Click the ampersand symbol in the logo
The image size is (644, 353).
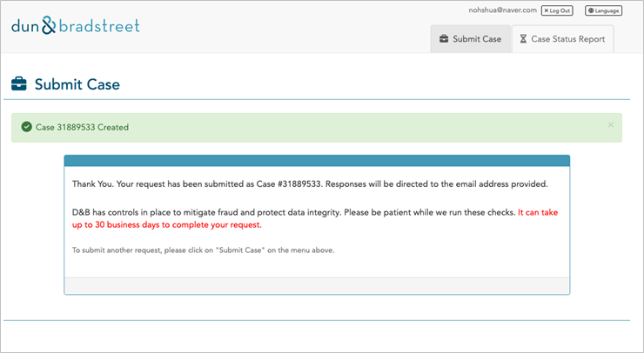49,25
